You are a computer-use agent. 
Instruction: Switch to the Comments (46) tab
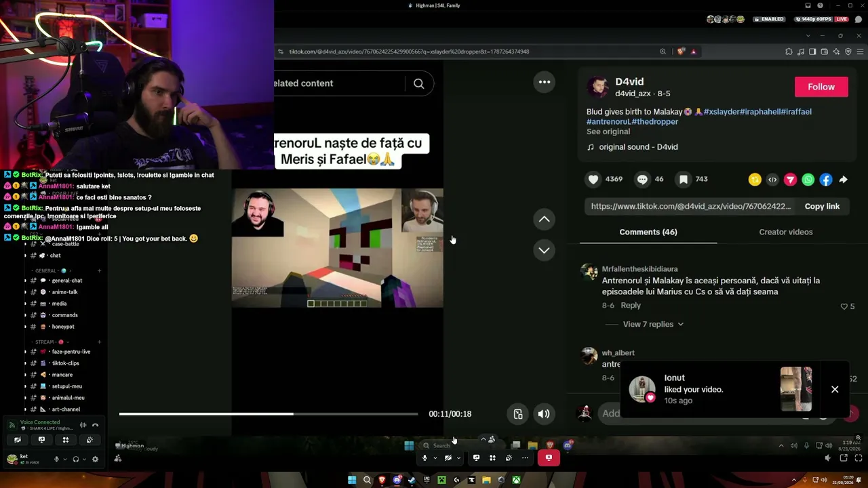648,232
